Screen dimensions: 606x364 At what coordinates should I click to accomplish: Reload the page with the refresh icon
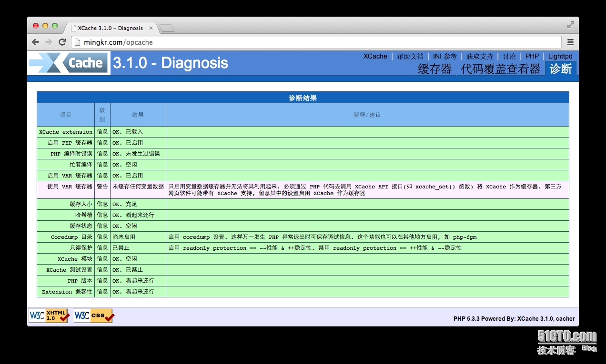coord(62,42)
